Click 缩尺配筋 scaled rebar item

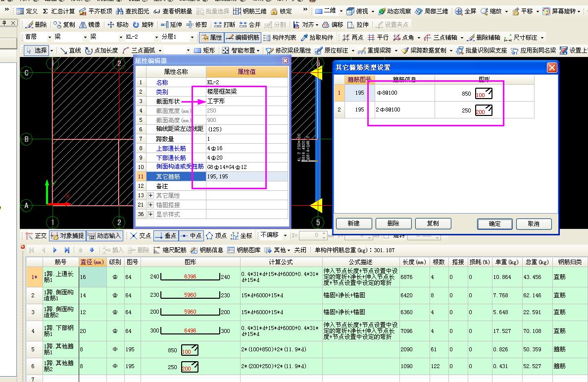click(x=170, y=250)
